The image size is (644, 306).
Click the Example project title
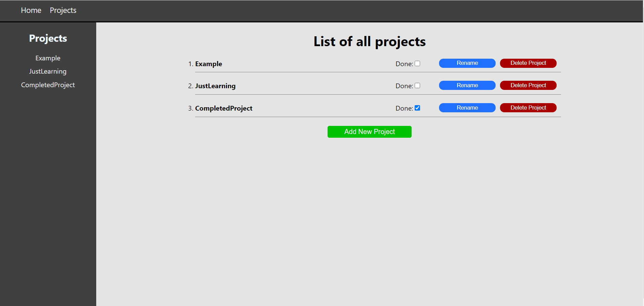click(x=209, y=64)
